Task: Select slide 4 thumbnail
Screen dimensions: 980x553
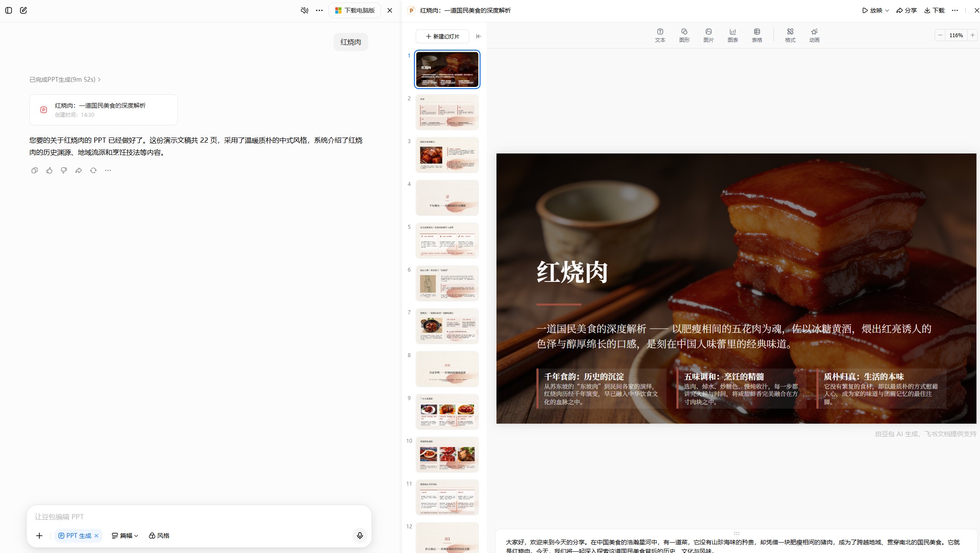Action: click(x=447, y=198)
